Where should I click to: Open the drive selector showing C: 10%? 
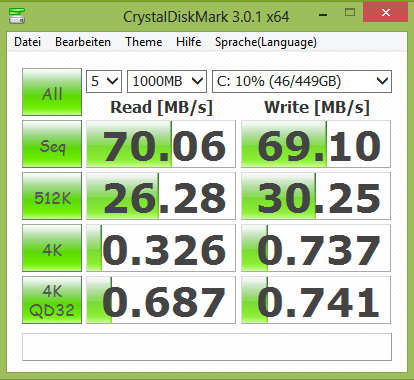tap(302, 81)
